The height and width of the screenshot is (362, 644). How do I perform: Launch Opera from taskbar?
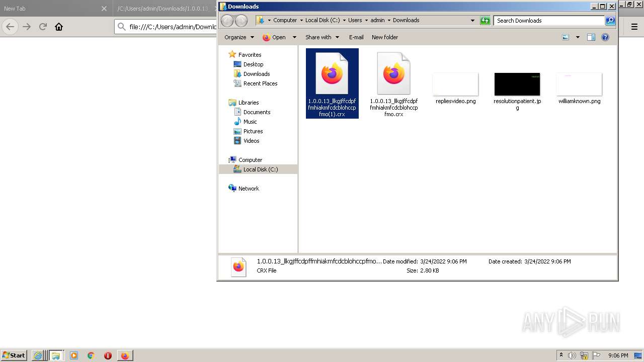click(x=108, y=355)
